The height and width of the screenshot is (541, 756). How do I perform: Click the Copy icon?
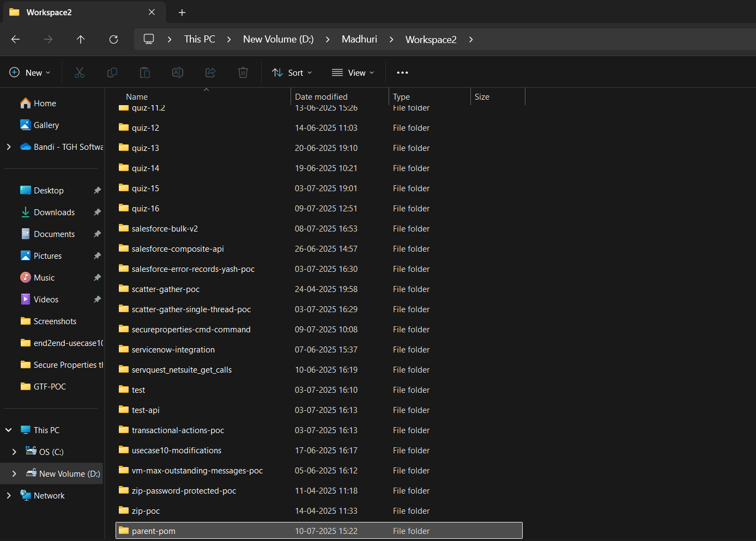[112, 72]
